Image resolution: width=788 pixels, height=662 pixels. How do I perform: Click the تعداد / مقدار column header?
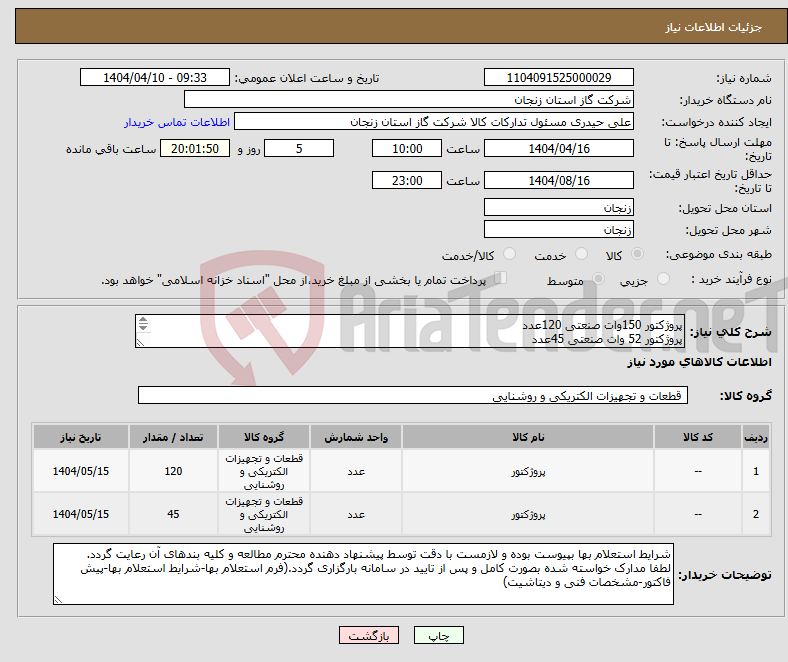(x=173, y=437)
